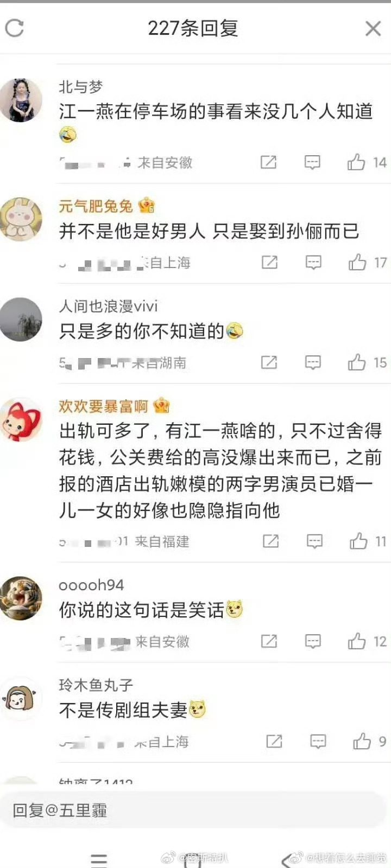Screen dimensions: 391x868
Task: View ooooh94's tiger avatar profile
Action: [x=21, y=598]
